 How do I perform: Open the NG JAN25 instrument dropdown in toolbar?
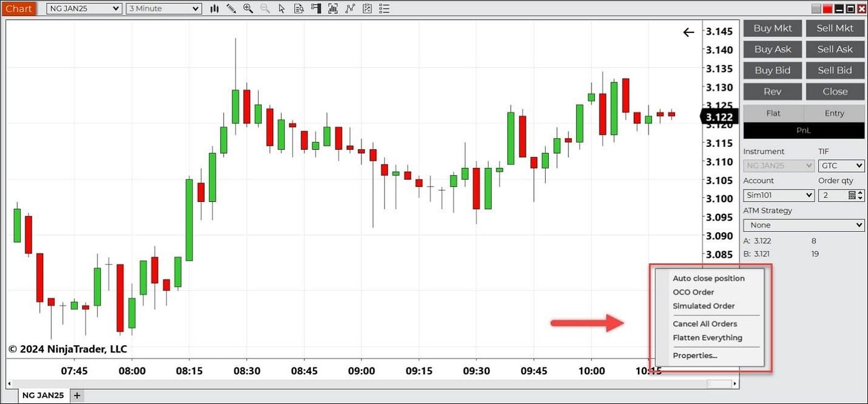coord(84,9)
